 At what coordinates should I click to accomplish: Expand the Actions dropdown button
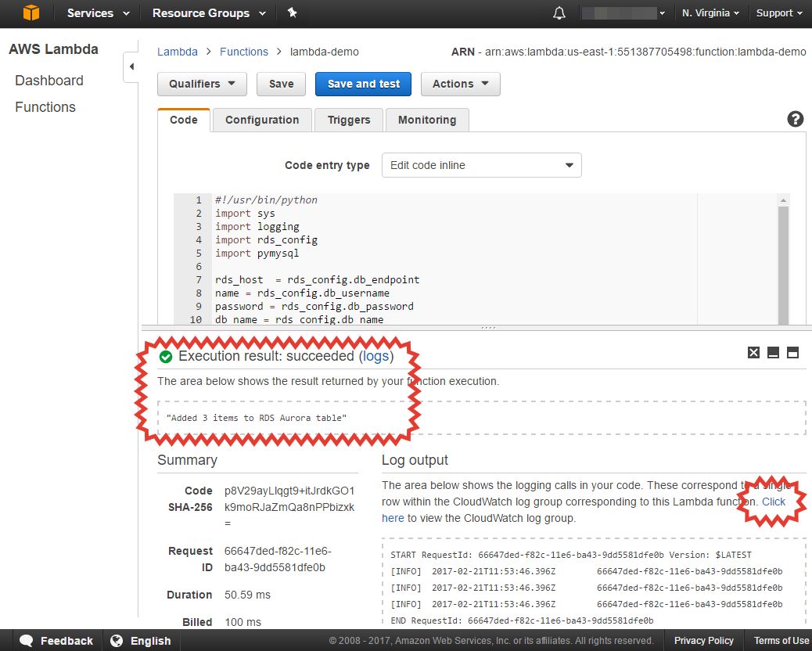[x=461, y=84]
